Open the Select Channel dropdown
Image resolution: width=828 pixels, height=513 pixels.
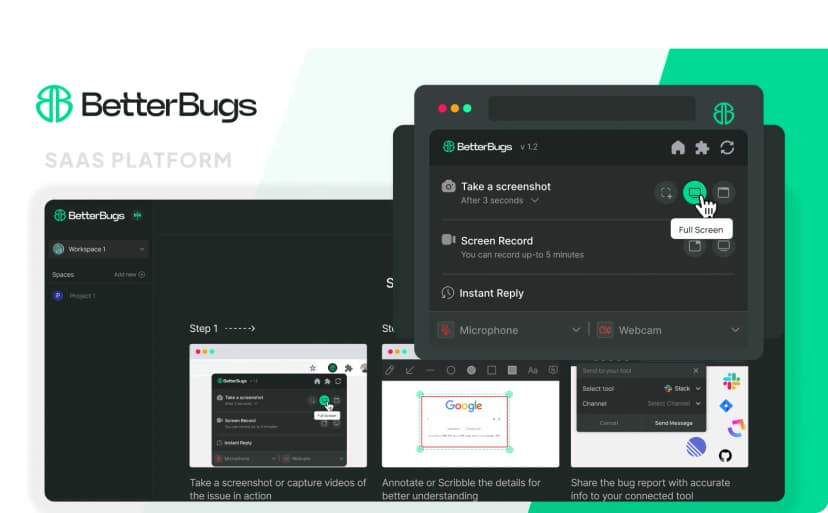674,404
